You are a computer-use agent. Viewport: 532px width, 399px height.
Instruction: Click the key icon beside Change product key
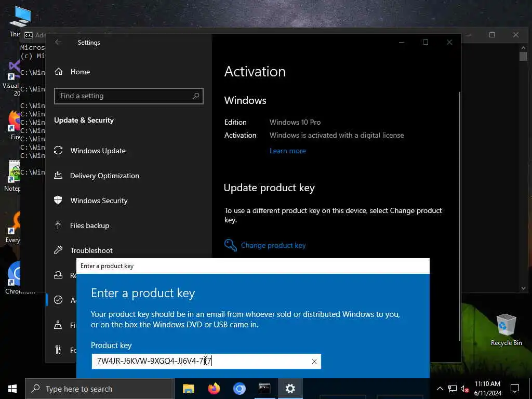(x=230, y=245)
